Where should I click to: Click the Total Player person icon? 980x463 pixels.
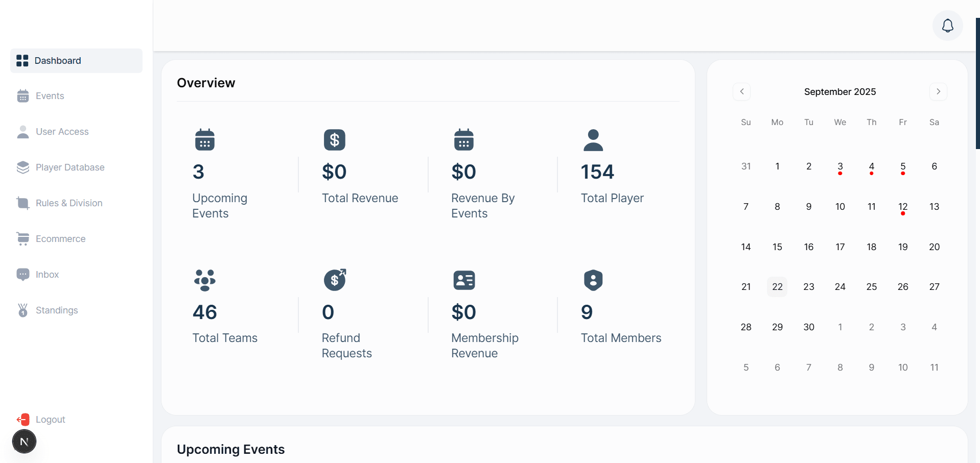(593, 140)
